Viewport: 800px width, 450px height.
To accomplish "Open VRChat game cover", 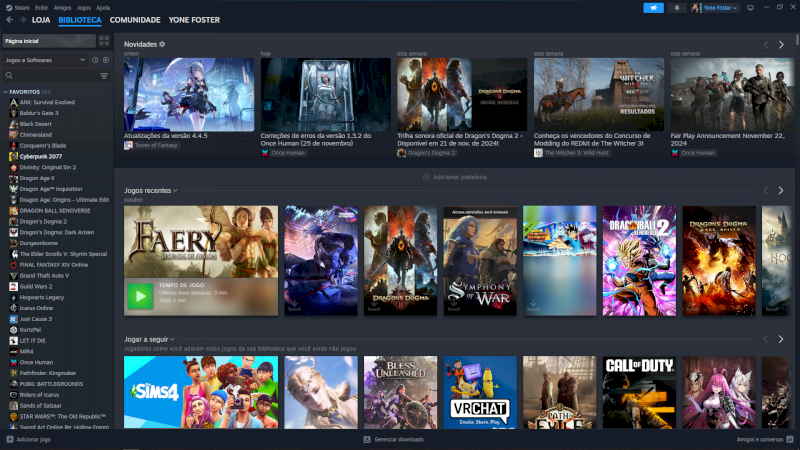I will (x=480, y=392).
